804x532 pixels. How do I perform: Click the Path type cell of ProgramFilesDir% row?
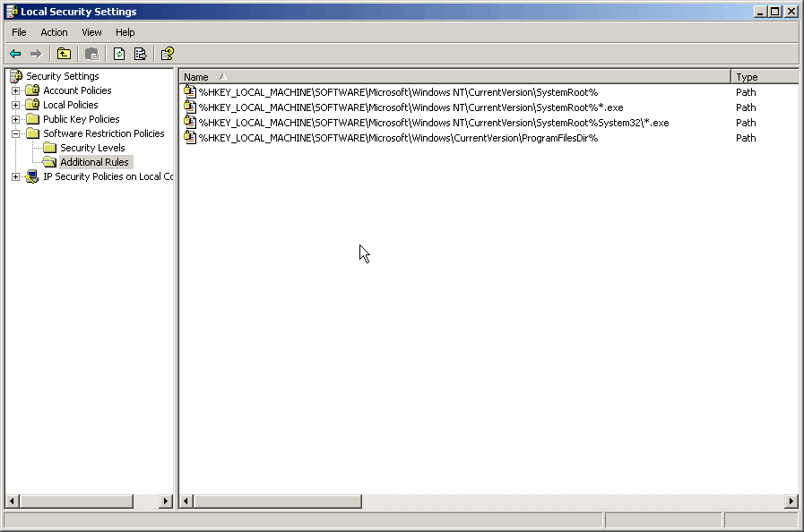[x=746, y=138]
